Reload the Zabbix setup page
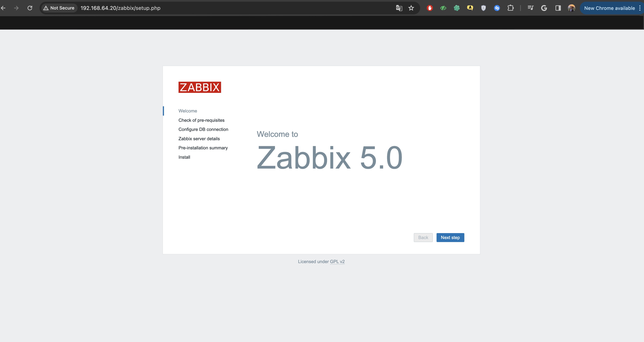 pos(30,8)
